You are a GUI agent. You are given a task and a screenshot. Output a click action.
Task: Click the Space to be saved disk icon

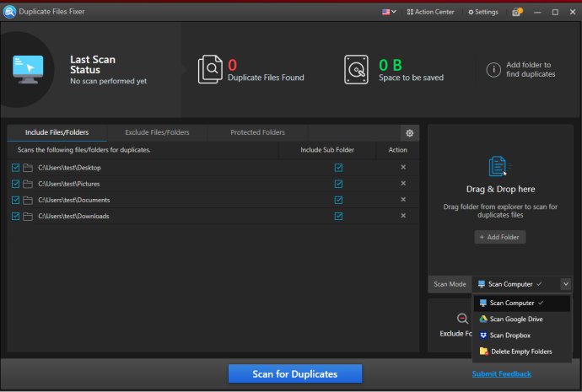click(x=356, y=69)
